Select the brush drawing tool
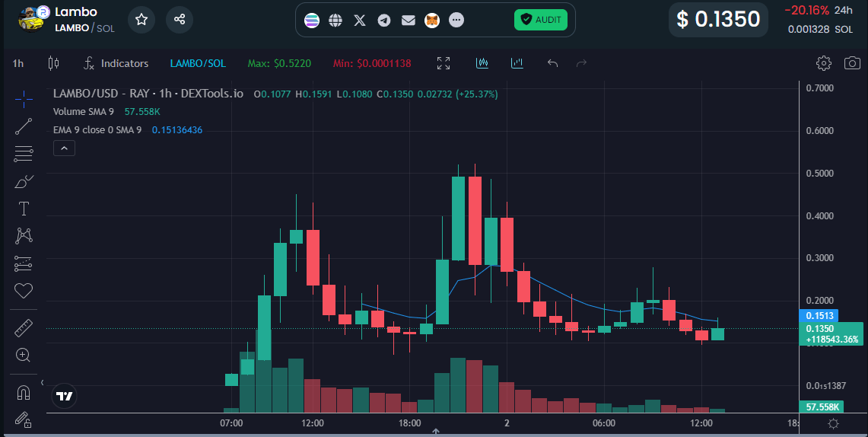The width and height of the screenshot is (868, 437). pos(24,181)
